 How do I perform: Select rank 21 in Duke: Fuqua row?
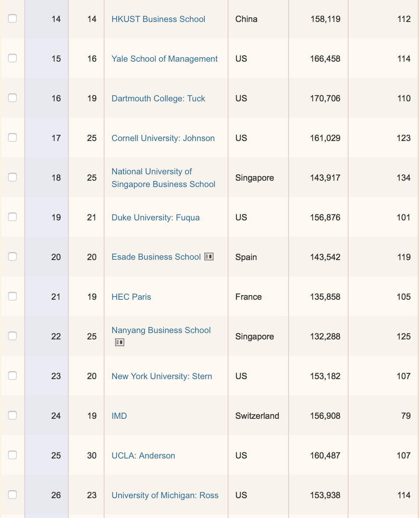92,218
